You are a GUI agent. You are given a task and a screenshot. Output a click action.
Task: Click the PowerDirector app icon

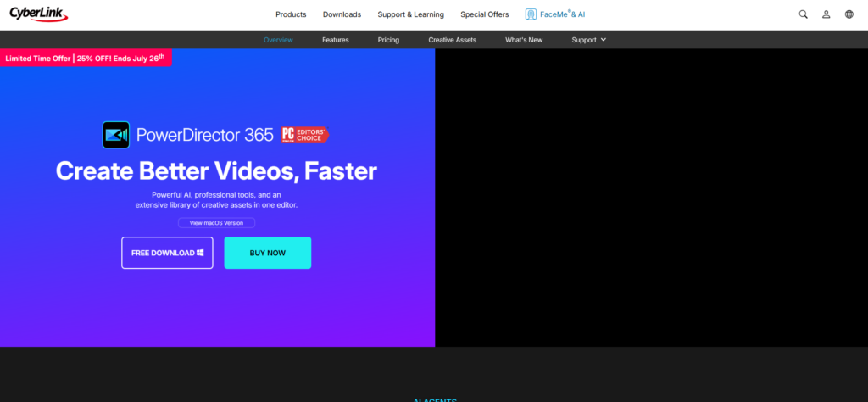click(x=115, y=135)
